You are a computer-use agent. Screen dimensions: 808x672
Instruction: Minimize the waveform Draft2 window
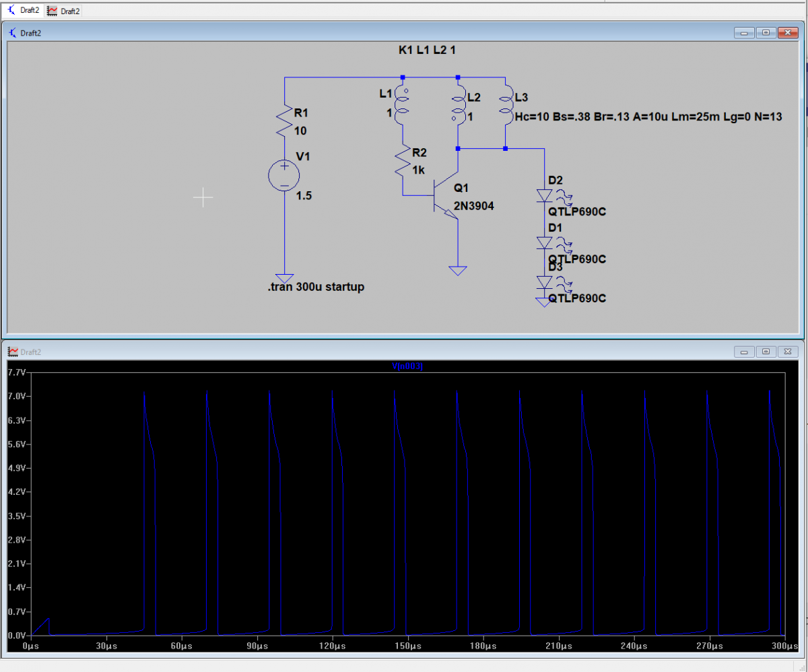point(745,351)
